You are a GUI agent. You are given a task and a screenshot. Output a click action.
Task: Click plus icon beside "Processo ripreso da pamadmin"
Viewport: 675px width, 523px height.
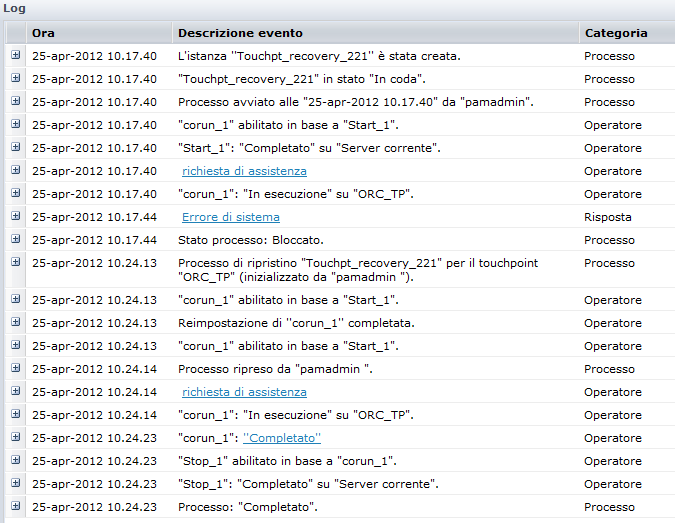point(16,369)
